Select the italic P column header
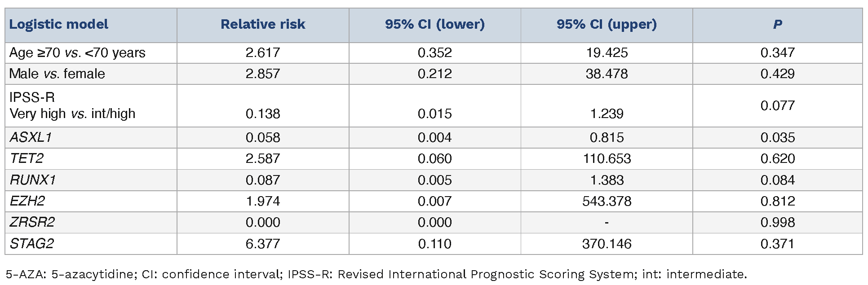Image resolution: width=868 pixels, height=285 pixels. pyautogui.click(x=777, y=25)
